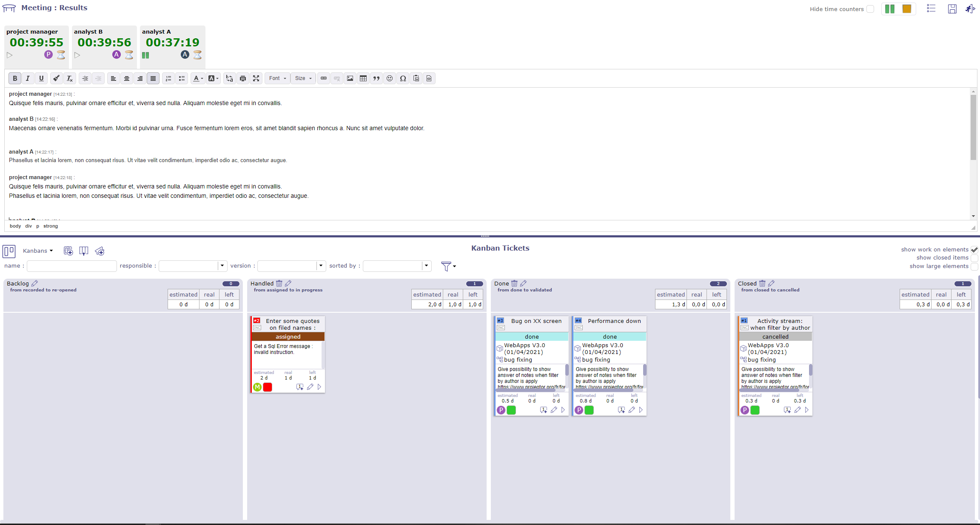The height and width of the screenshot is (525, 980).
Task: Open the Font dropdown in the editor toolbar
Action: 277,78
